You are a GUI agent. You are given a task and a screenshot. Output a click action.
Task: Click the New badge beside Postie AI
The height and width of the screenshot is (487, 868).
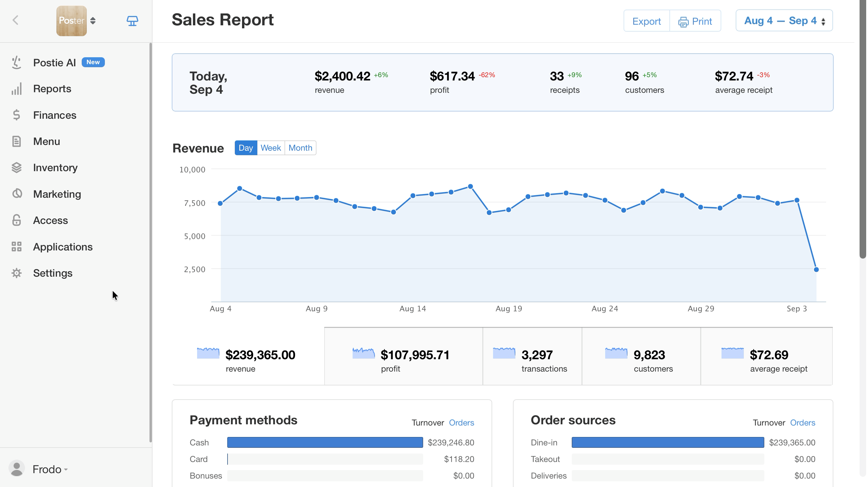coord(93,62)
